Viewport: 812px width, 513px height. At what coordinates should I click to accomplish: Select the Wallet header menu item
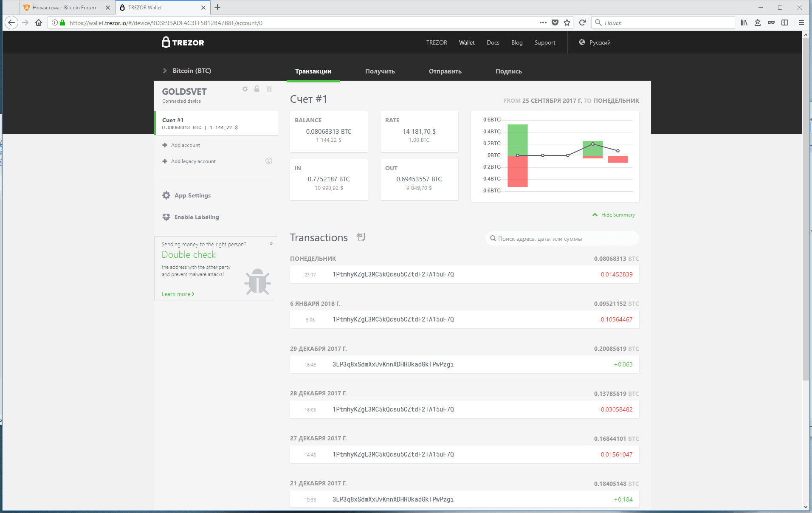pyautogui.click(x=467, y=42)
